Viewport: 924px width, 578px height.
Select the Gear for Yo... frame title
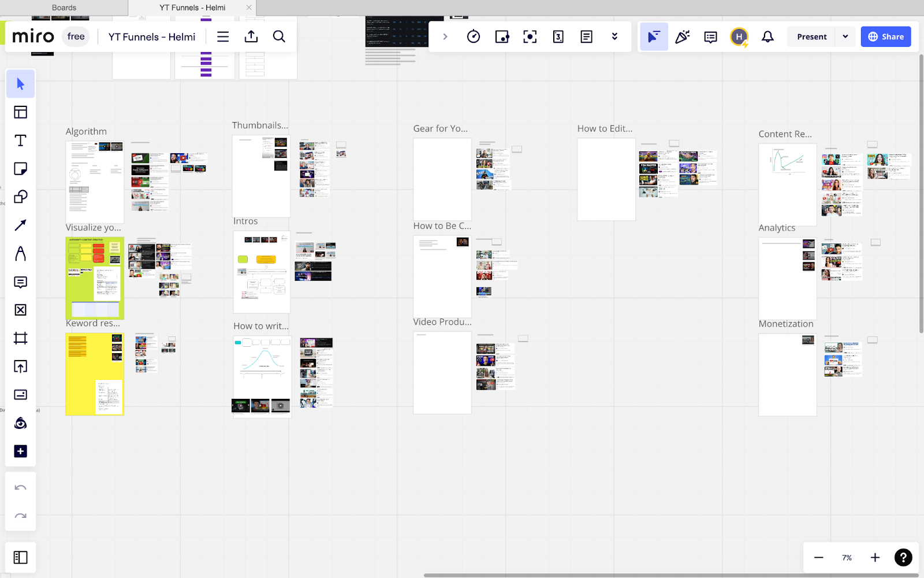click(x=441, y=128)
